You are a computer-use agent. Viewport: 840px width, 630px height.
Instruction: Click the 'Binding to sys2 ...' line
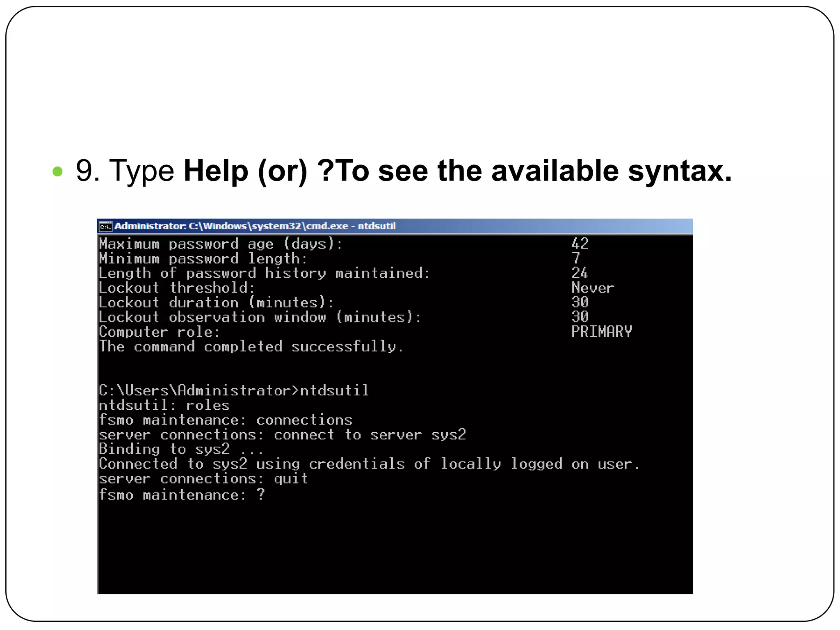point(181,450)
